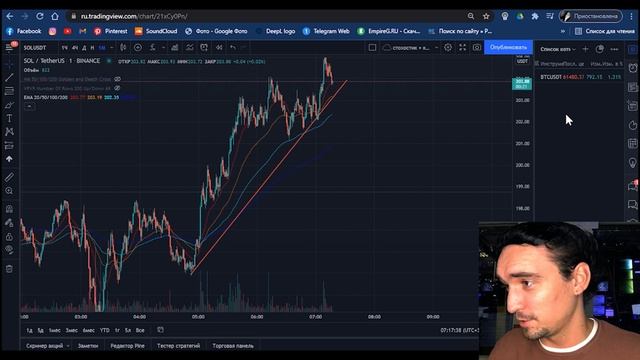Open go to date calendar icon
This screenshot has height=360, width=640.
160,330
